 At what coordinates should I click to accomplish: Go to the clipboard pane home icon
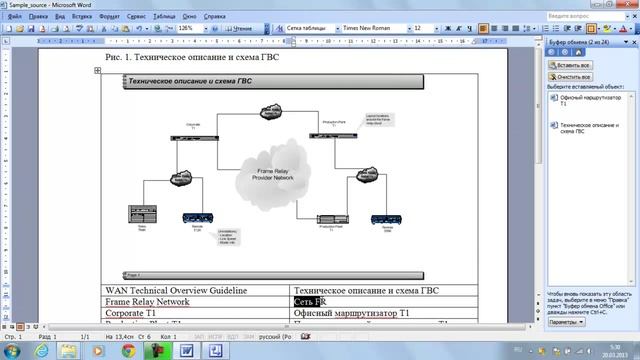[578, 52]
